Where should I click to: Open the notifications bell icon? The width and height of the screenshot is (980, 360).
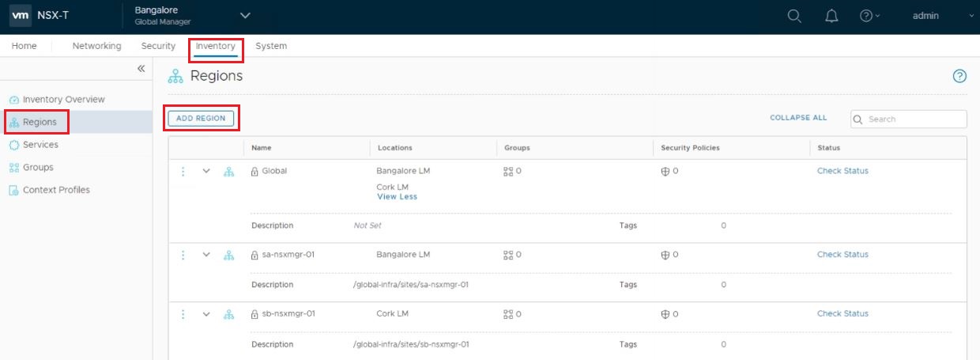tap(831, 17)
